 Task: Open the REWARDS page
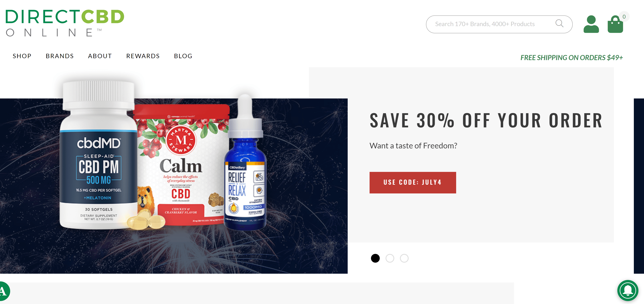[143, 56]
